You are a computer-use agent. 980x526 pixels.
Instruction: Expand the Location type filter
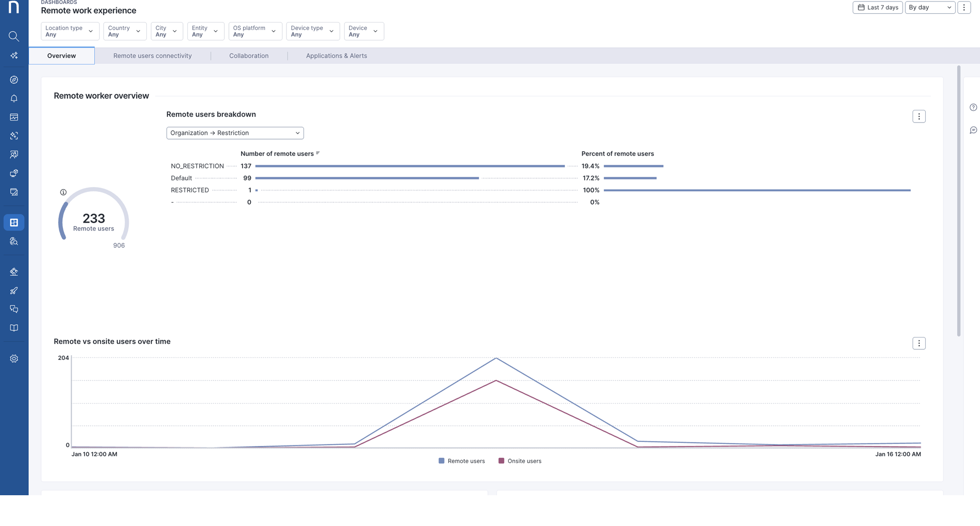click(x=70, y=31)
